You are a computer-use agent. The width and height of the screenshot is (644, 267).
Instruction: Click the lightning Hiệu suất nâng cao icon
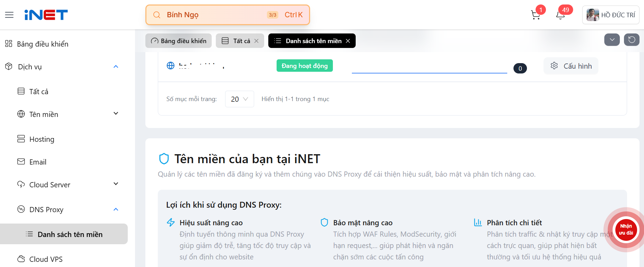click(171, 222)
